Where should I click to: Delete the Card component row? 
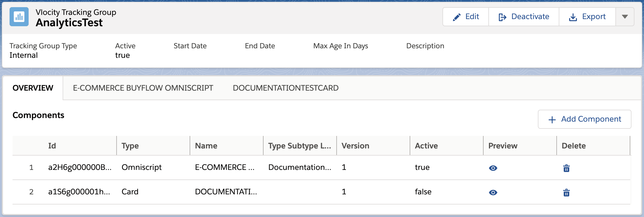pyautogui.click(x=566, y=193)
